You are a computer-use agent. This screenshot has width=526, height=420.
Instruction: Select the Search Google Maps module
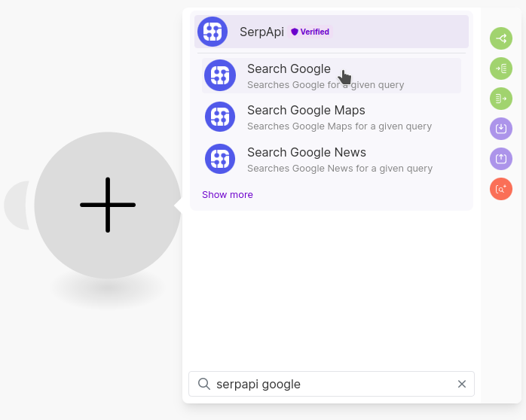click(x=332, y=117)
